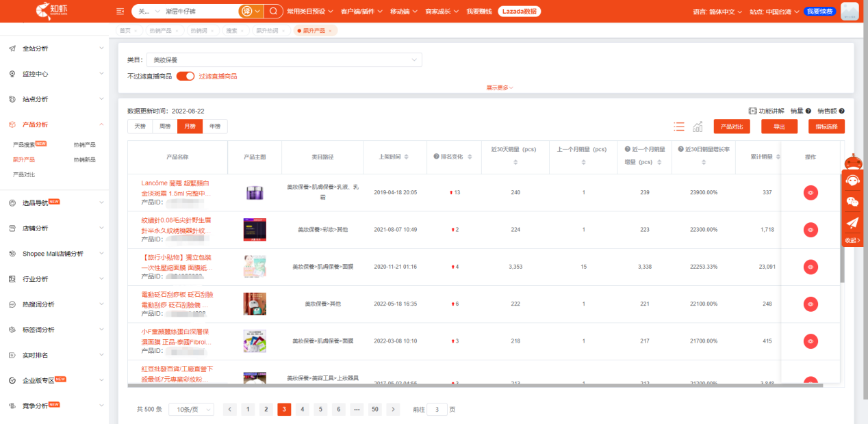868x424 pixels.
Task: Play the 功能讲解 tutorial video icon
Action: click(x=752, y=110)
